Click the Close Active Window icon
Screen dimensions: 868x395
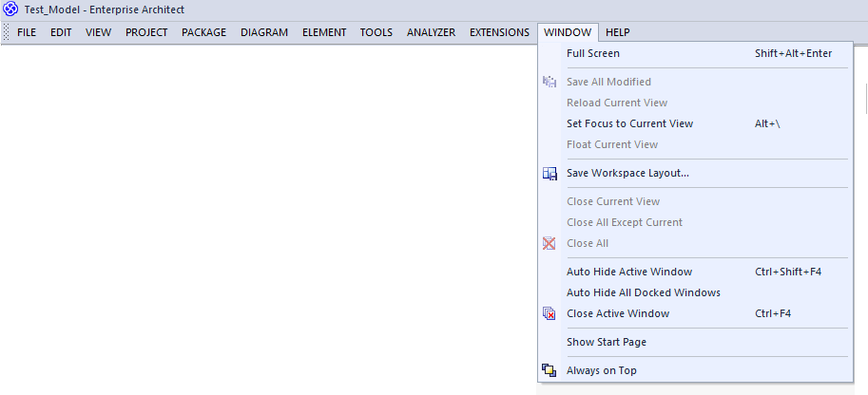tap(550, 313)
